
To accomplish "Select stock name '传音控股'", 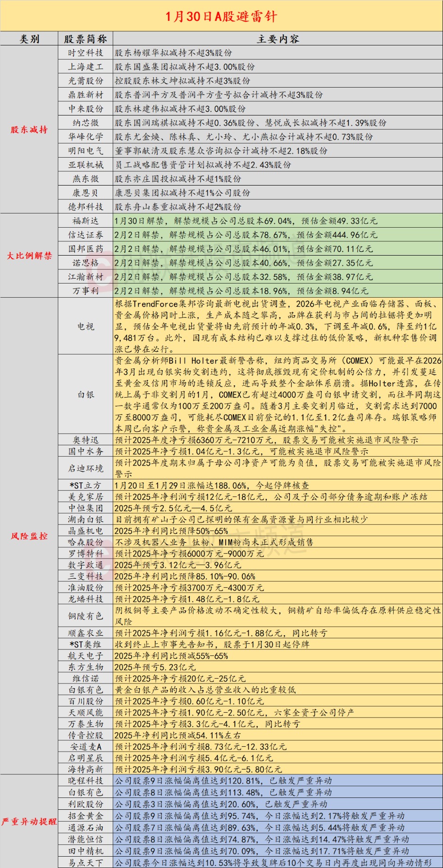I will coord(86,735).
